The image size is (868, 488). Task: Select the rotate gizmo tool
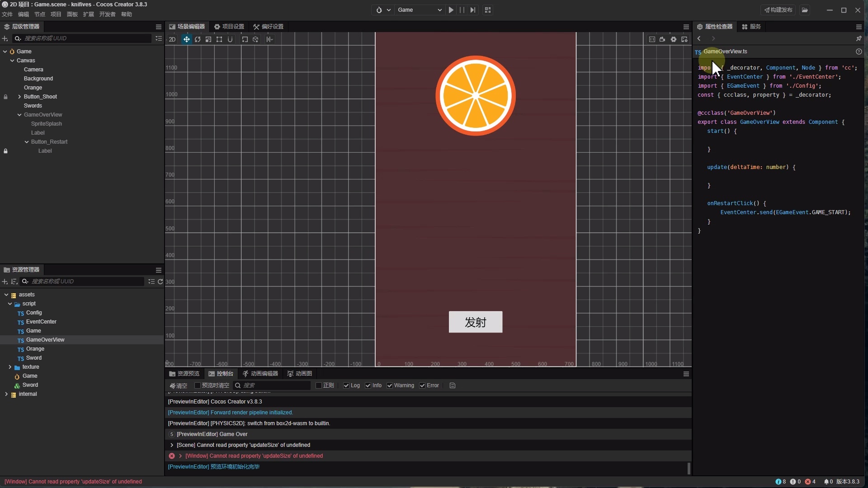(x=198, y=39)
